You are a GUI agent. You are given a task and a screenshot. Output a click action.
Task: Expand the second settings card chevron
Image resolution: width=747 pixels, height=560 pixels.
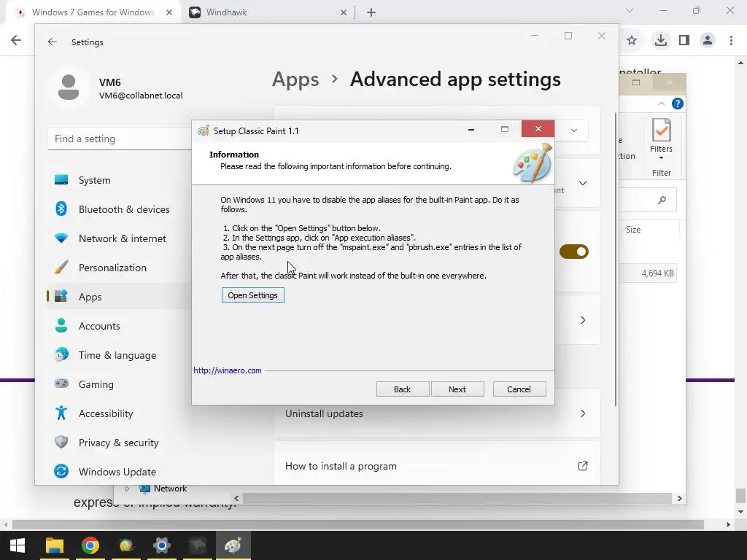(583, 183)
